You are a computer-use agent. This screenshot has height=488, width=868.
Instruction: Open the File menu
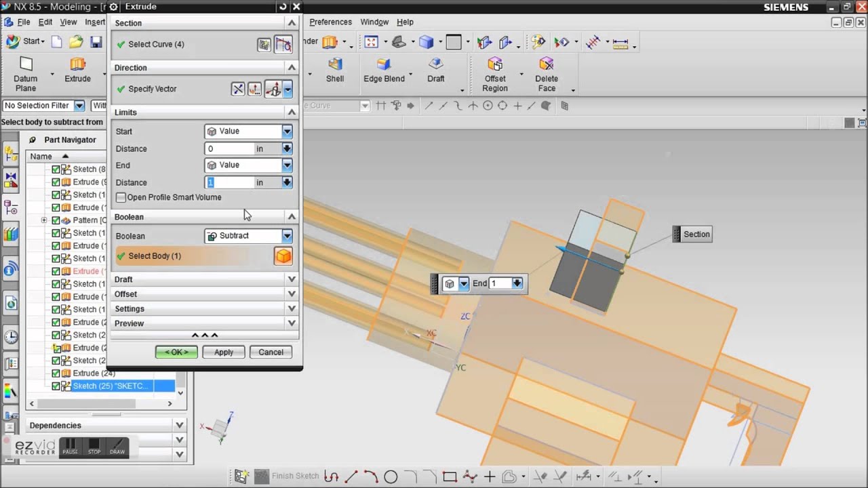[x=23, y=22]
